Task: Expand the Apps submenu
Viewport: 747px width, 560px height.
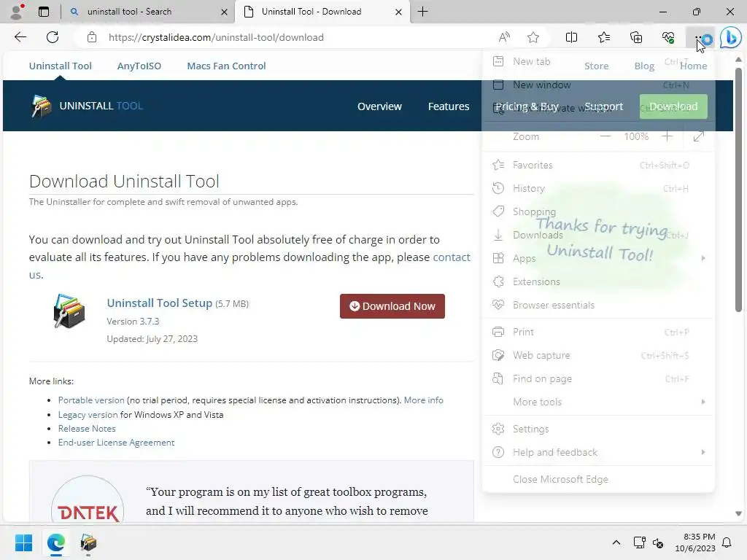Action: (598, 258)
